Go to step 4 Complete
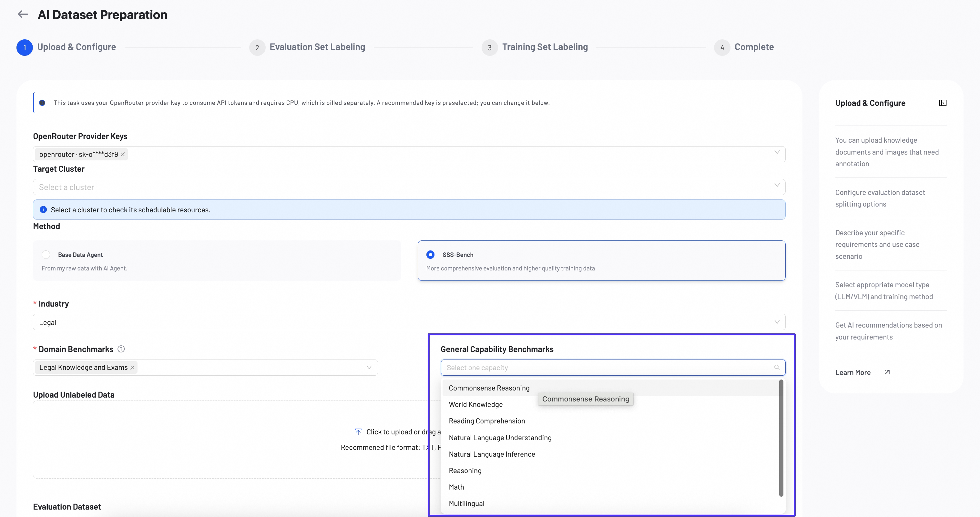980x517 pixels. [x=744, y=47]
